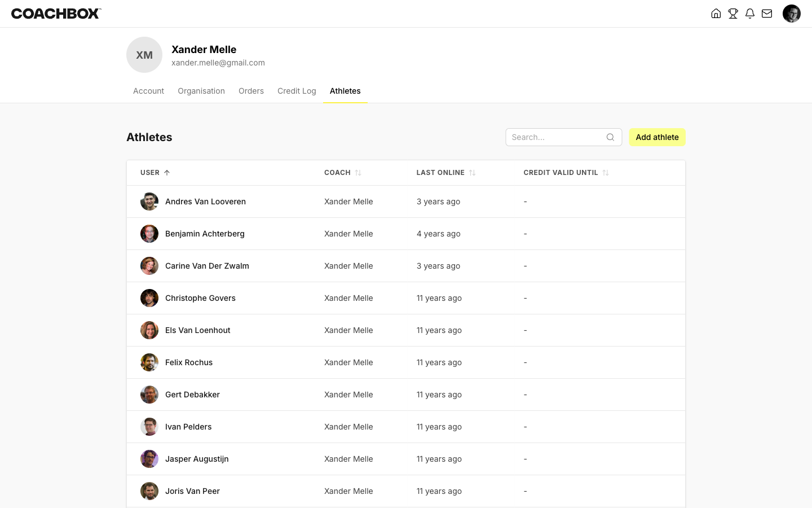Click coach Xander Melle in Andres row
This screenshot has height=508, width=812.
(x=348, y=202)
